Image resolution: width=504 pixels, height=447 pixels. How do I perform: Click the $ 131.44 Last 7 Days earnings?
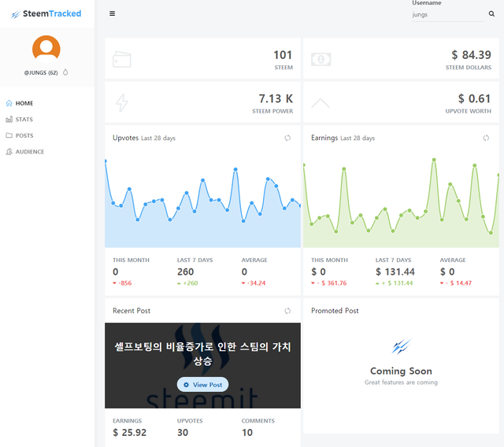395,272
